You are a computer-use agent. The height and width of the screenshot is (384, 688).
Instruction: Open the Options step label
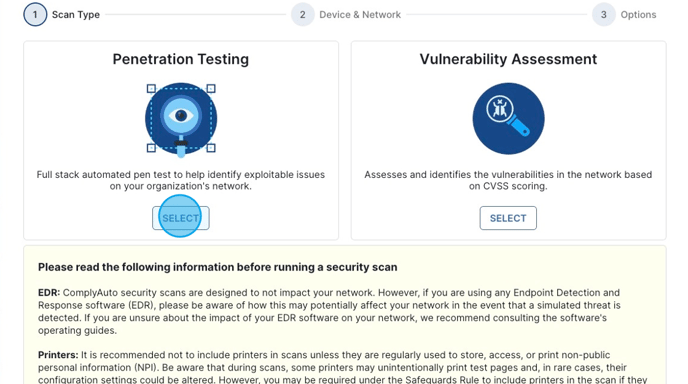click(638, 14)
